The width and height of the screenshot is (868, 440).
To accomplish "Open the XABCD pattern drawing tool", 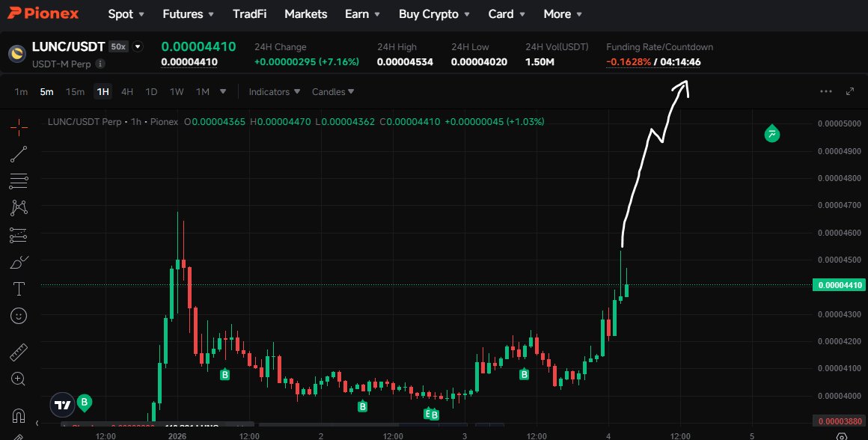I will 19,207.
